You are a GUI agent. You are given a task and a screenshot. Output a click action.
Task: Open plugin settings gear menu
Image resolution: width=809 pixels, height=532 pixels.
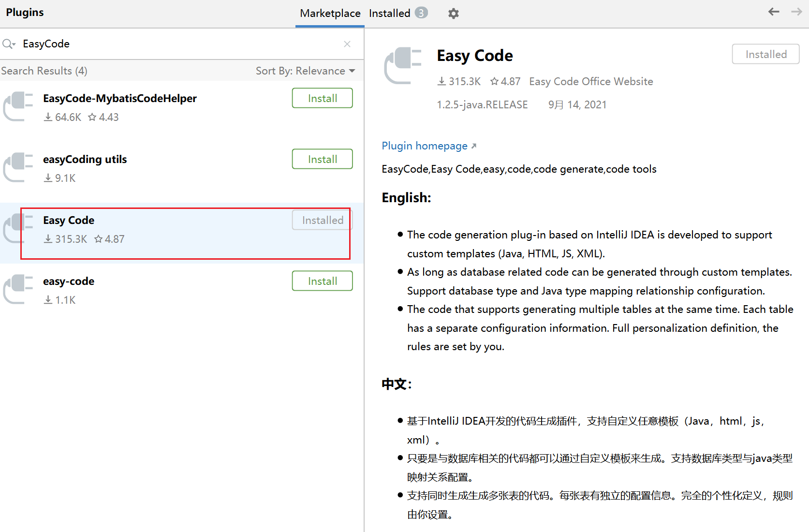[453, 14]
